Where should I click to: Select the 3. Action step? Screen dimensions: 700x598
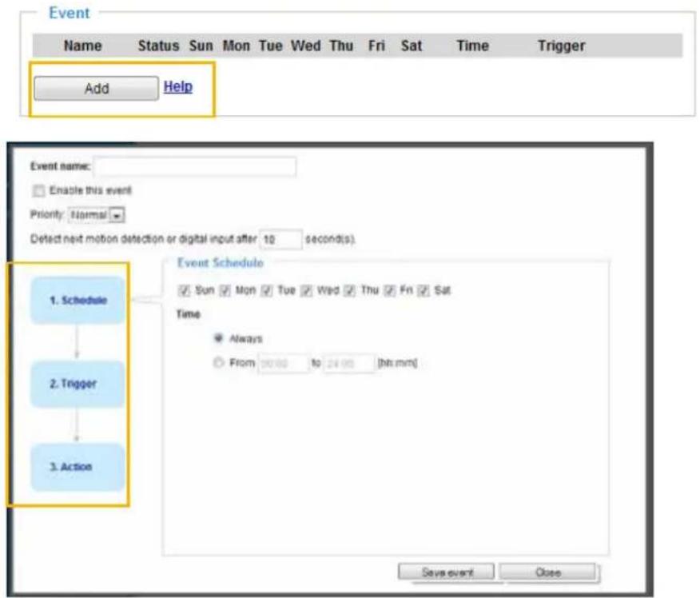click(78, 467)
